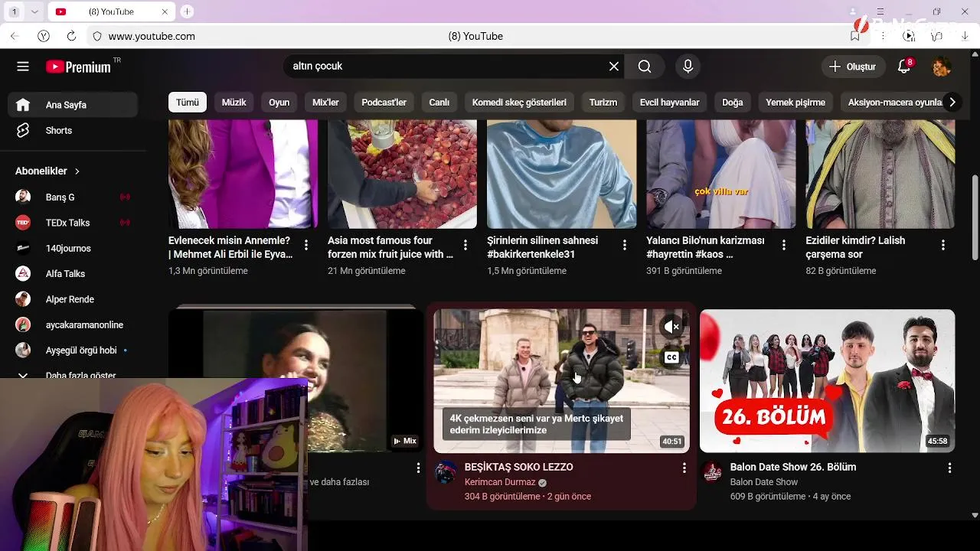Select the Yemek pişirme chip
This screenshot has height=551, width=980.
[x=795, y=103]
